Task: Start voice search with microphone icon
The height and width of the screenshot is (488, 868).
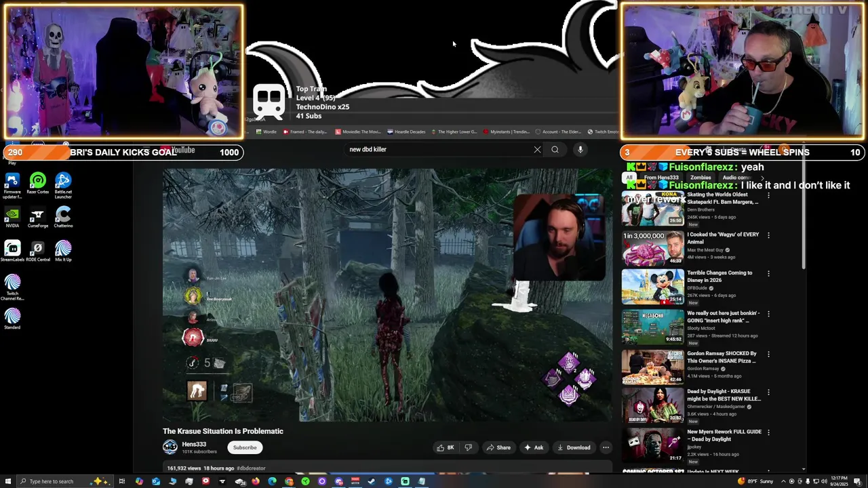Action: click(x=580, y=149)
